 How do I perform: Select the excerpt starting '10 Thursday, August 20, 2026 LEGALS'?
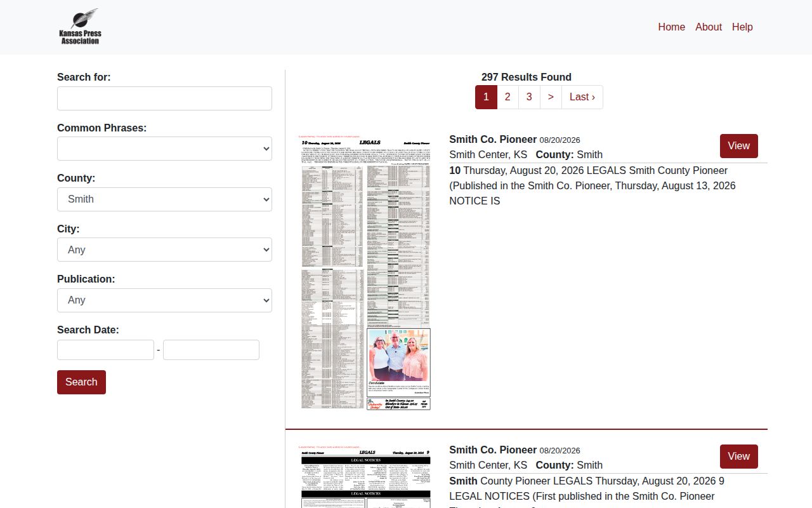pos(593,185)
